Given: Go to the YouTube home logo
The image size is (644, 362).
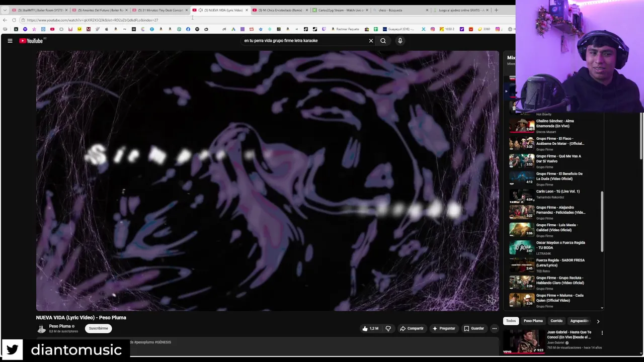Looking at the screenshot, I should [31, 41].
